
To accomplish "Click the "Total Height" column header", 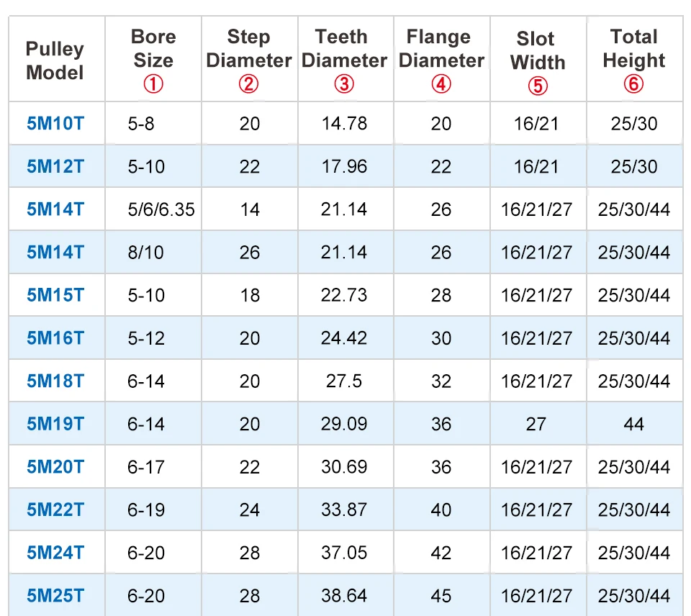I will pyautogui.click(x=633, y=60).
